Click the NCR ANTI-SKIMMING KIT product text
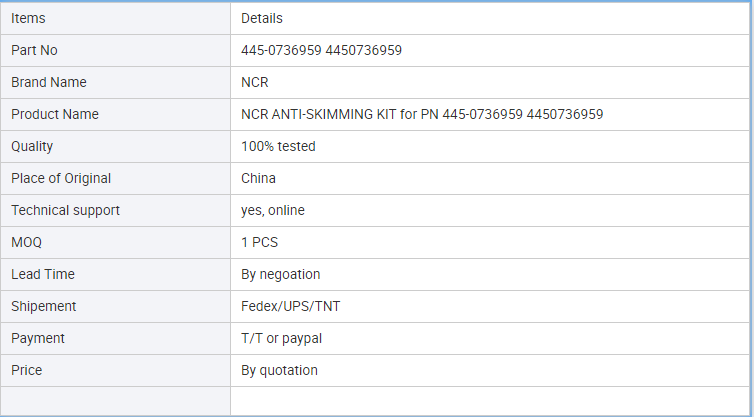Screen dimensions: 754x417 pos(421,114)
